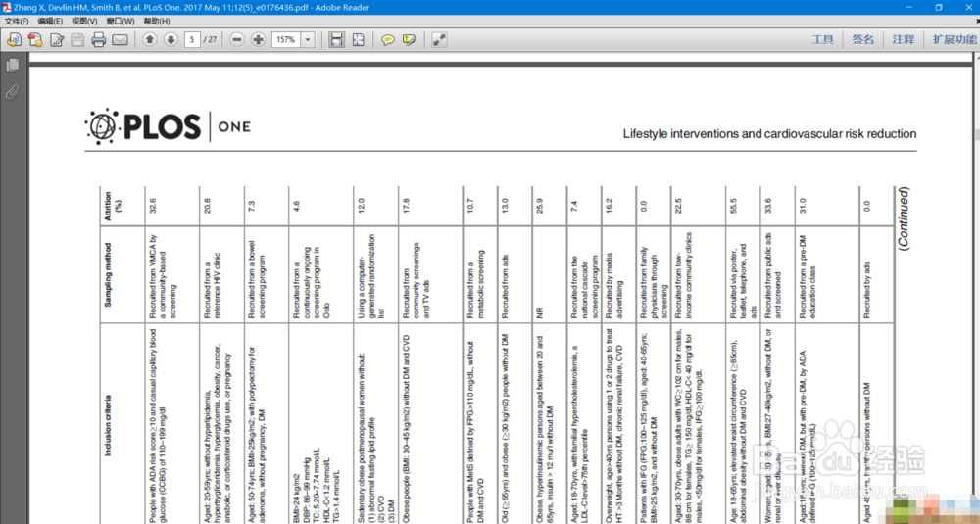Click 'Recruited from low-income community clinics' cell

tap(682, 276)
